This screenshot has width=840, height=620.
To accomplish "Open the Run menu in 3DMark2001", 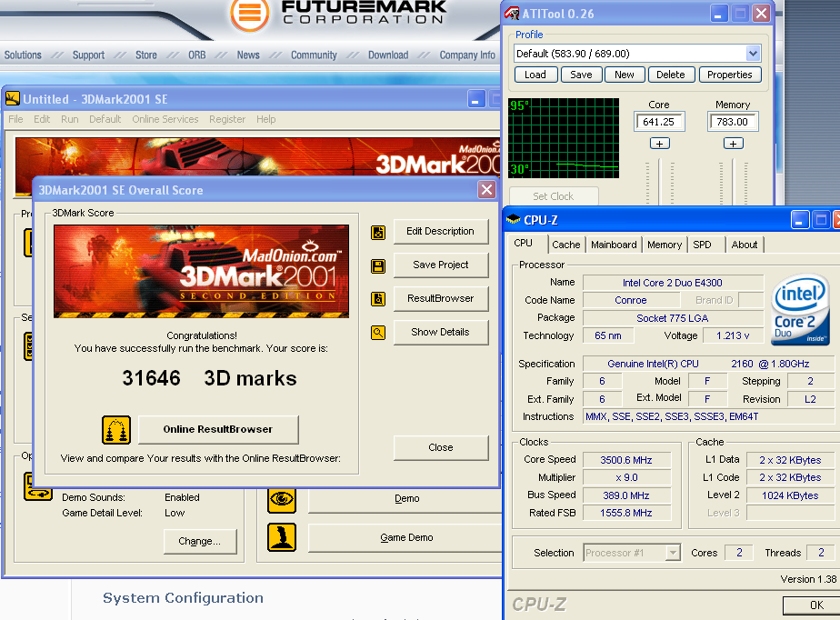I will pyautogui.click(x=70, y=119).
